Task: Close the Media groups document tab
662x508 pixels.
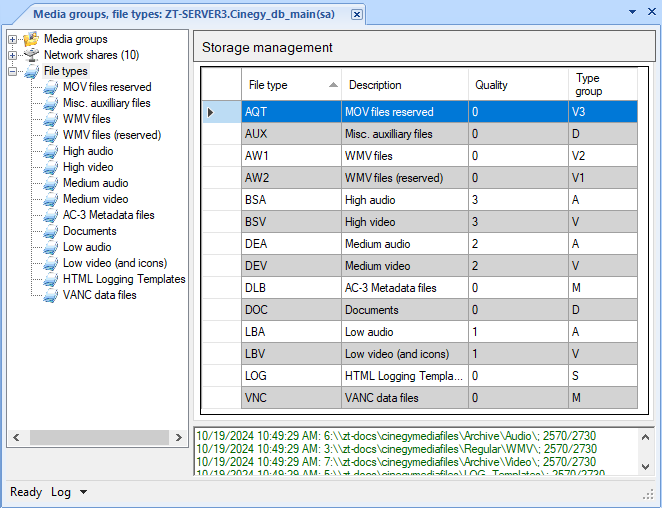Action: point(357,14)
